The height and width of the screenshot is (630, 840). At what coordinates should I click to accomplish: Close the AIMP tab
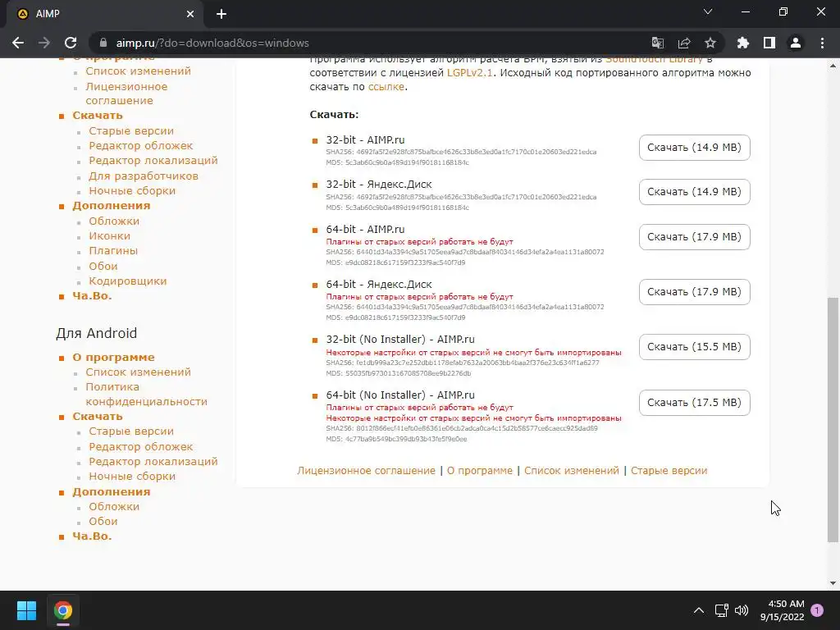click(190, 14)
